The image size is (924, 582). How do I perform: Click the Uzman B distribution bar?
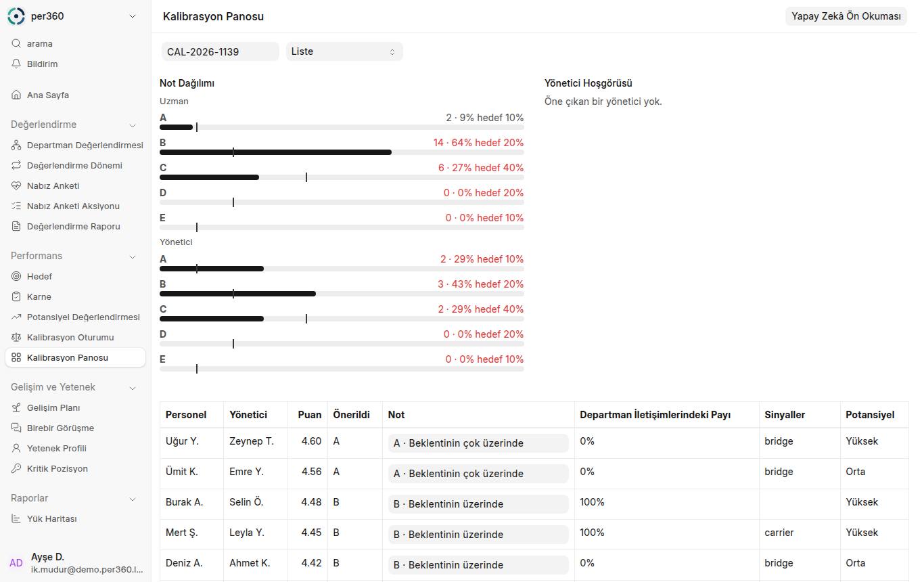[x=342, y=152]
